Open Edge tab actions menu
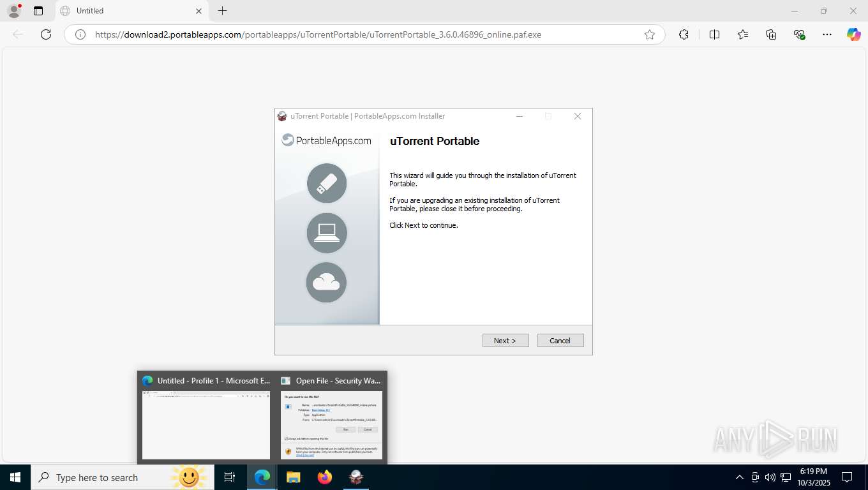868x490 pixels. tap(38, 11)
